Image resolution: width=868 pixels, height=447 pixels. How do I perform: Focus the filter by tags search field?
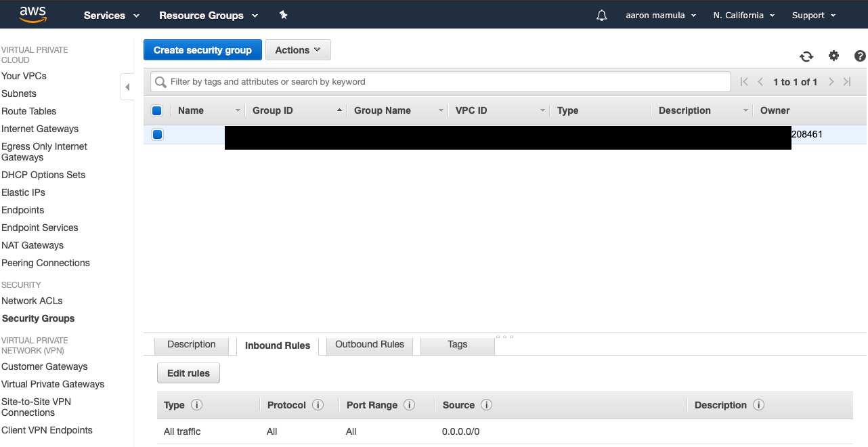(440, 82)
